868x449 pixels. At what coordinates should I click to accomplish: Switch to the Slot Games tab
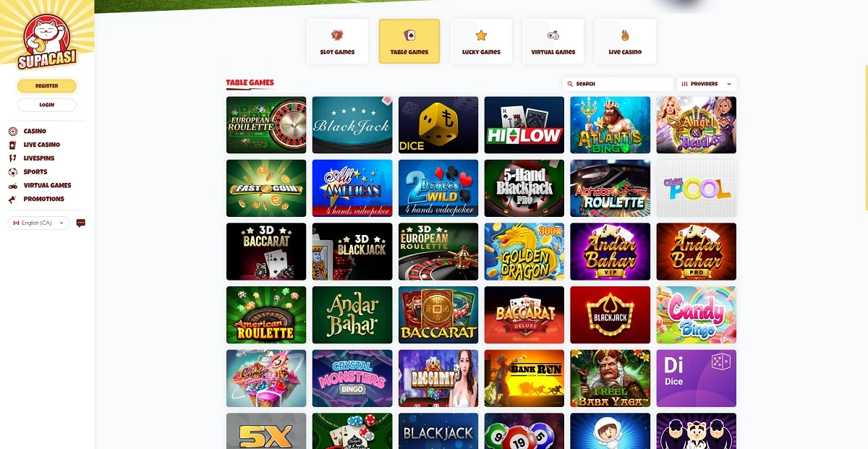(337, 41)
